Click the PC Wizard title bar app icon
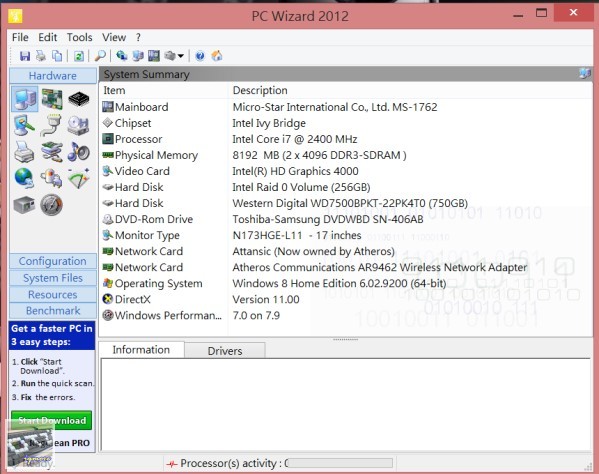 pos(15,16)
